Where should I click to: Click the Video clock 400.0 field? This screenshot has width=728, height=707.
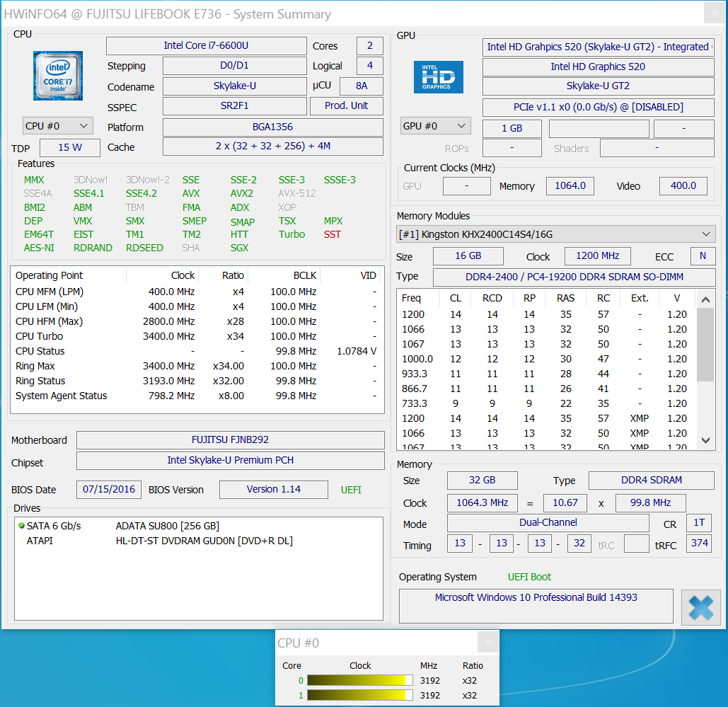[x=683, y=186]
